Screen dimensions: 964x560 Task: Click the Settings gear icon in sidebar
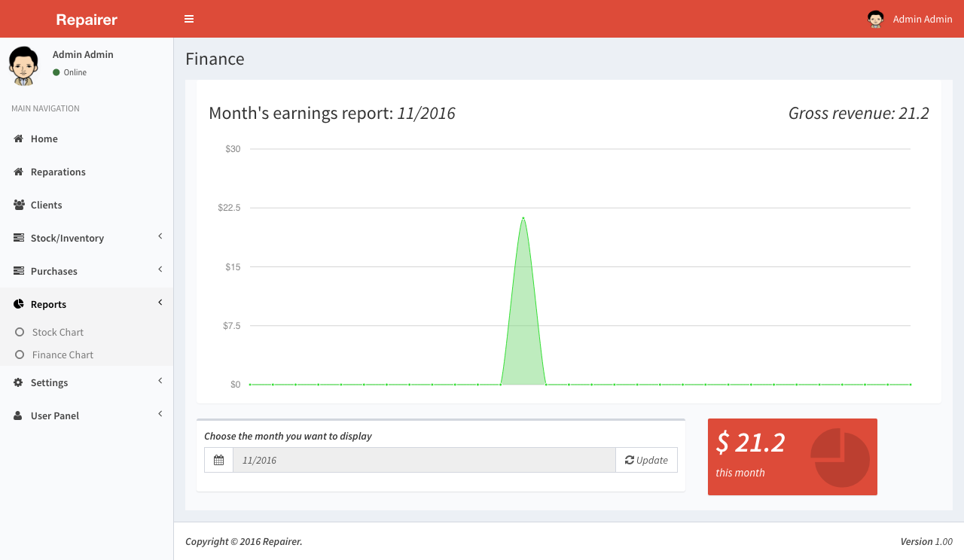click(19, 382)
